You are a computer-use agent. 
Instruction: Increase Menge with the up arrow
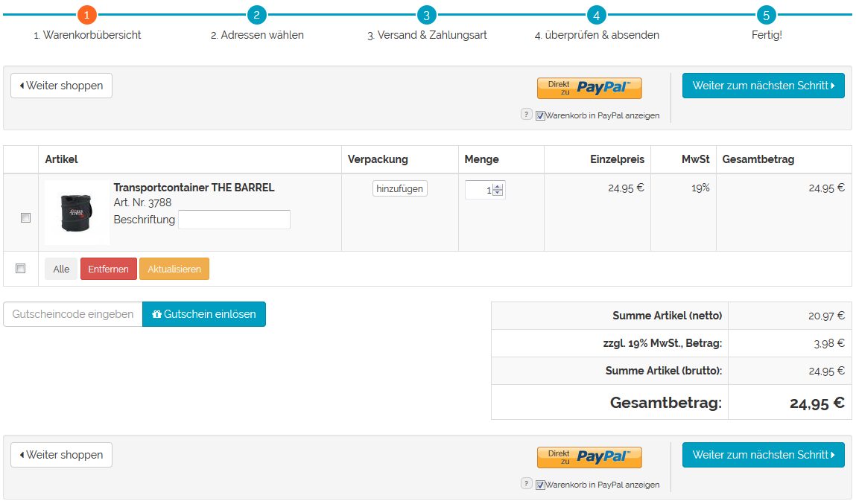click(498, 186)
